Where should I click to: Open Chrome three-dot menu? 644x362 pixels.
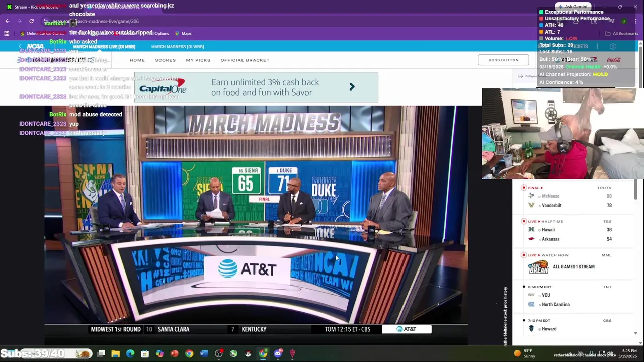(x=635, y=21)
